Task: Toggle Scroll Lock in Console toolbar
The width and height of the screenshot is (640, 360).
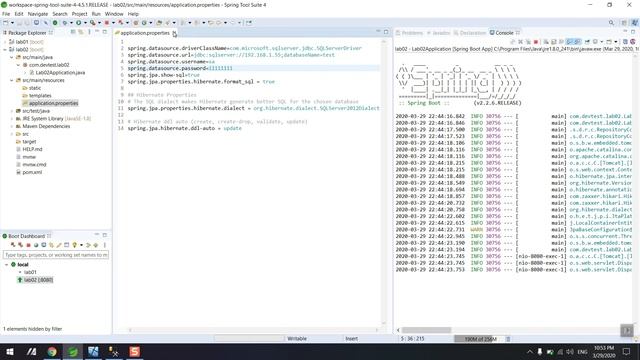Action: tap(554, 42)
